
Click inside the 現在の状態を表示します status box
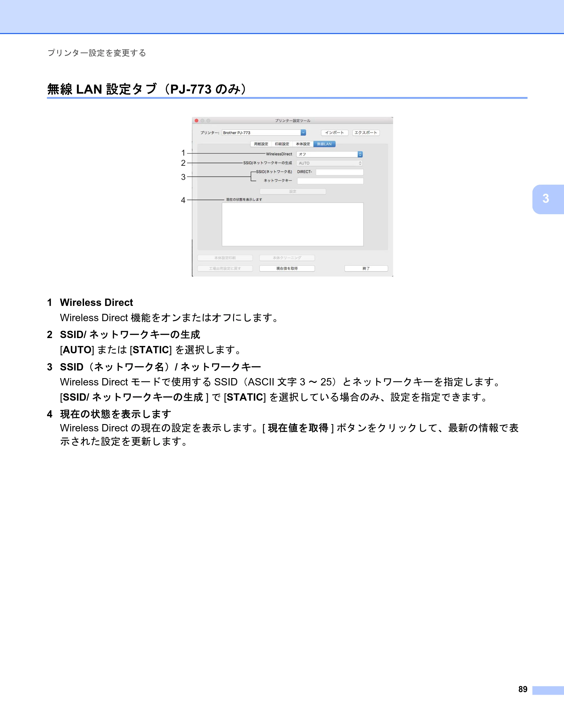293,224
